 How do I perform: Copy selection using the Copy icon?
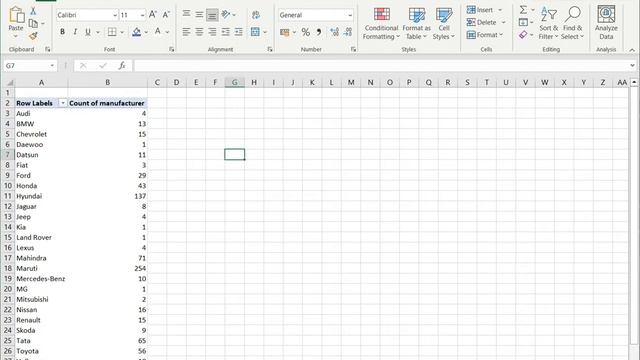point(33,24)
